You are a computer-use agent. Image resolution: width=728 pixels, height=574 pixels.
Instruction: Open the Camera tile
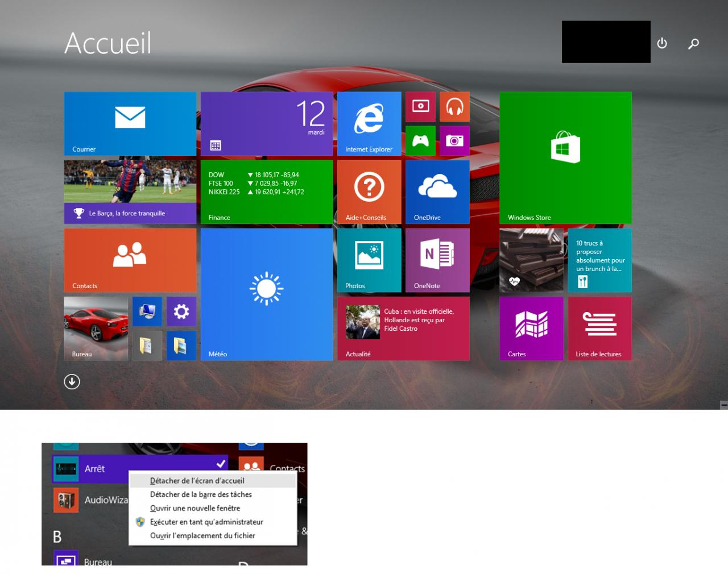(x=454, y=141)
